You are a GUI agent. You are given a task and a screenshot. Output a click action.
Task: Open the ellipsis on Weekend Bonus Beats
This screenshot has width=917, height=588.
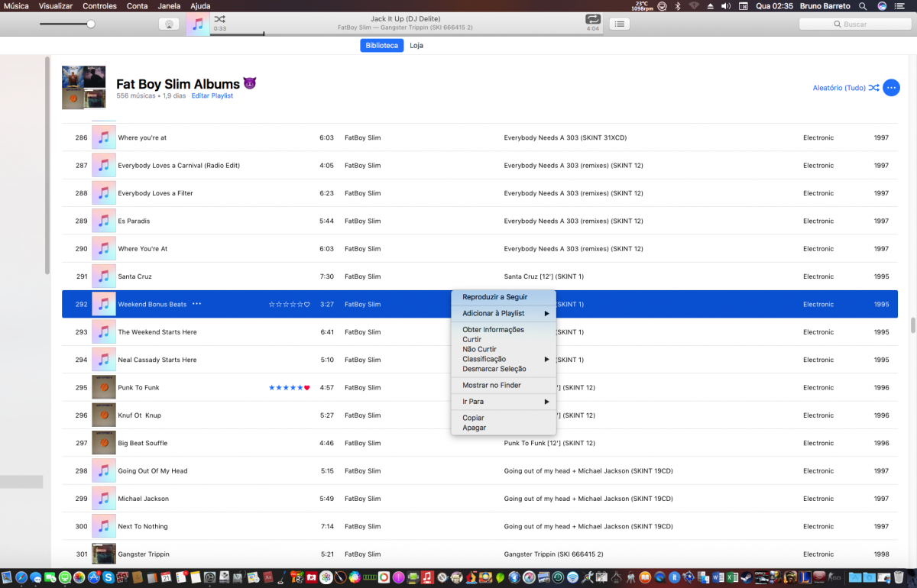(x=197, y=304)
